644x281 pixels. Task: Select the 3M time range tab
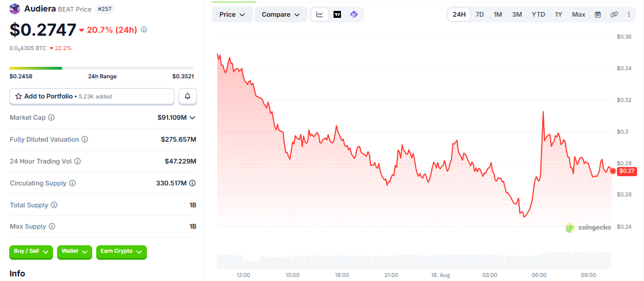click(x=517, y=14)
